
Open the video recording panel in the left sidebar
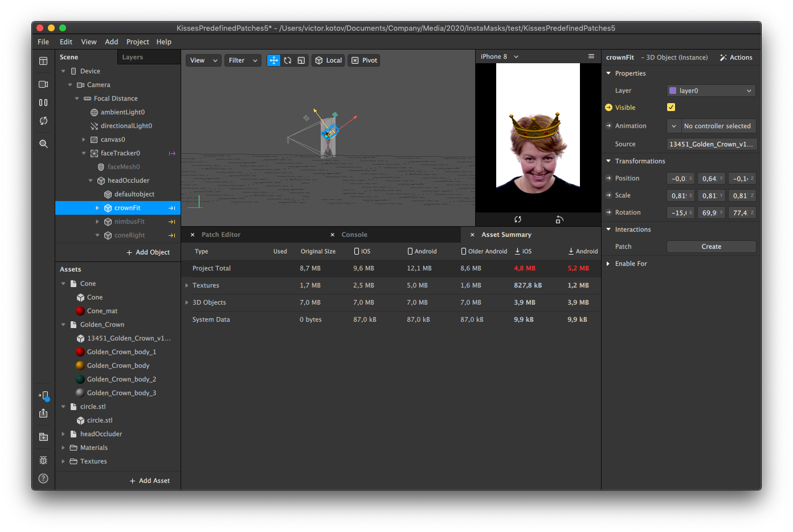(43, 84)
